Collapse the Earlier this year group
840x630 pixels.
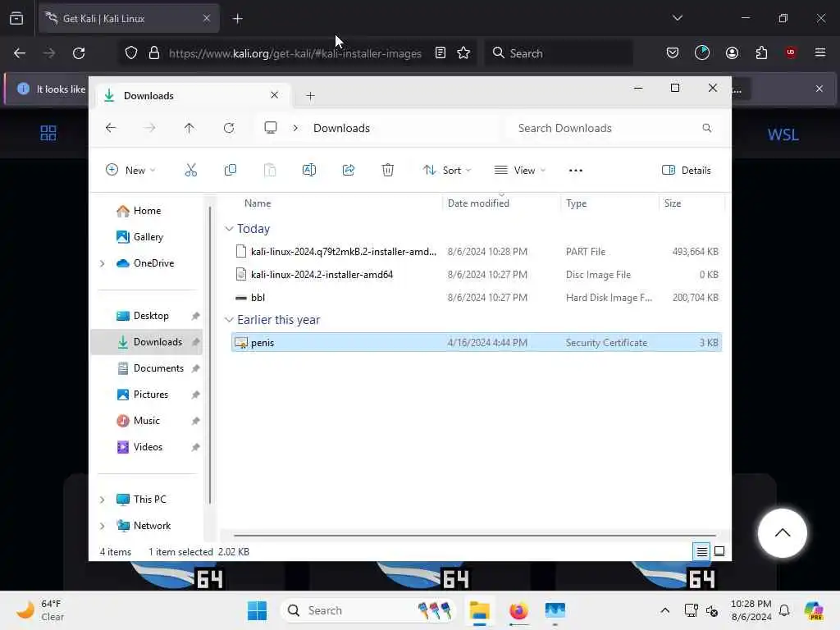tap(229, 320)
